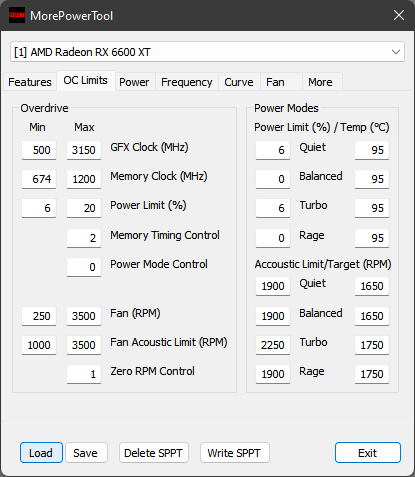Edit Rage power limit percent field
Viewport: 415px width, 477px height.
tap(273, 238)
